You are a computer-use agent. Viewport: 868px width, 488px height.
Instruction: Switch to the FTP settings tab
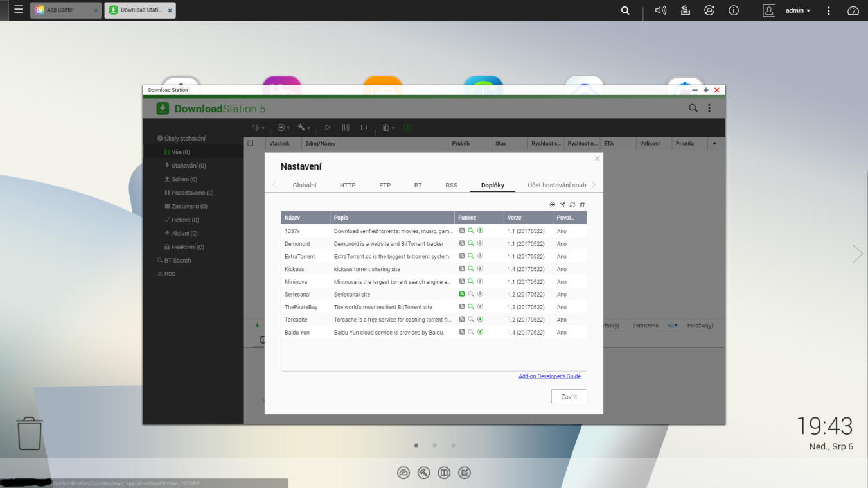tap(385, 186)
